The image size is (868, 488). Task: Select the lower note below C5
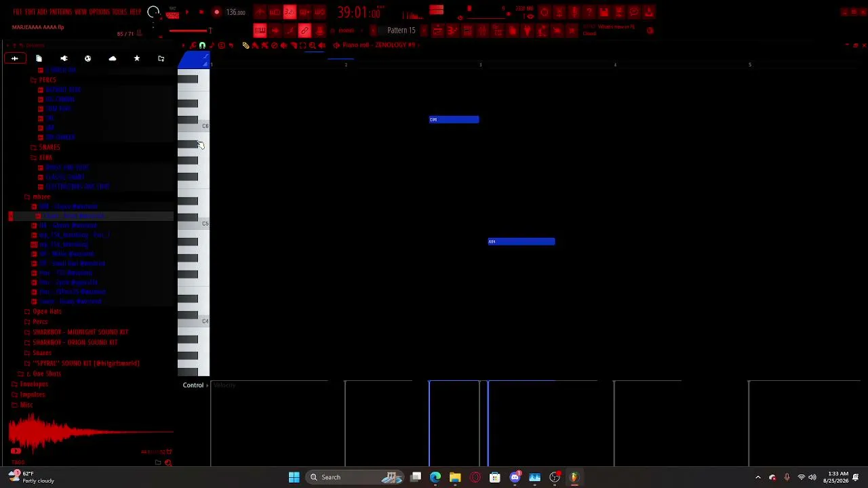coord(521,241)
